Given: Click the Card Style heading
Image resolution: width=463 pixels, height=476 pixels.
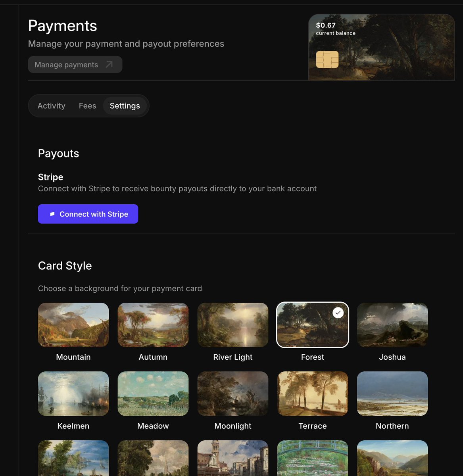Looking at the screenshot, I should coord(65,266).
